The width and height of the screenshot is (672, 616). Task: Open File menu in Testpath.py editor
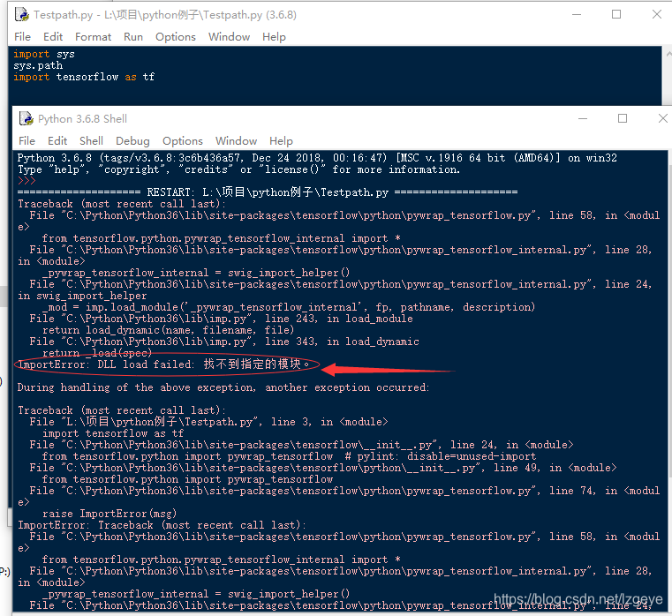click(22, 37)
